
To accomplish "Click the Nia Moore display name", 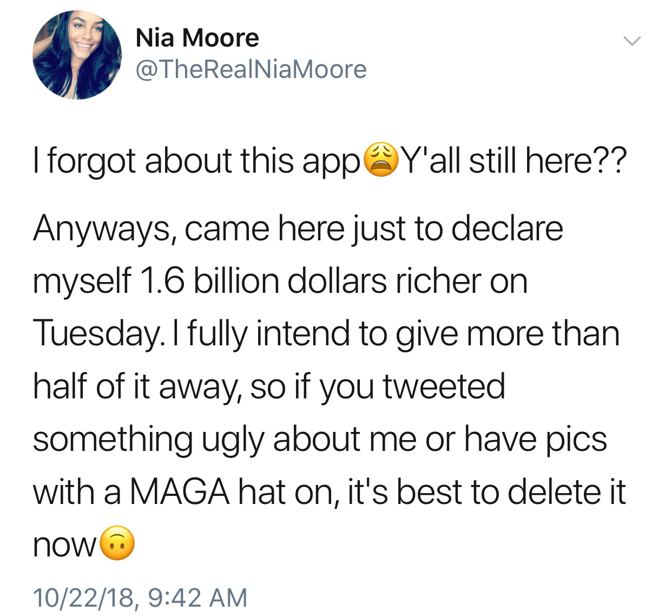I will point(197,38).
